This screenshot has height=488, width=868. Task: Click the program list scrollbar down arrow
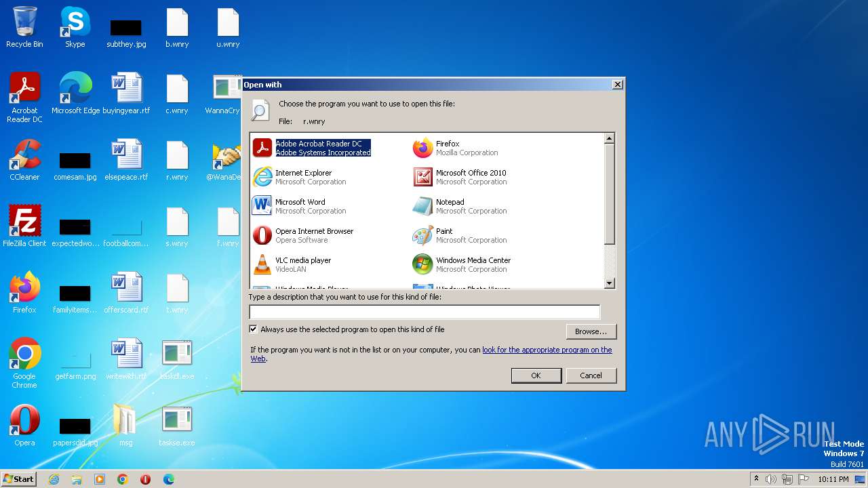[x=609, y=283]
